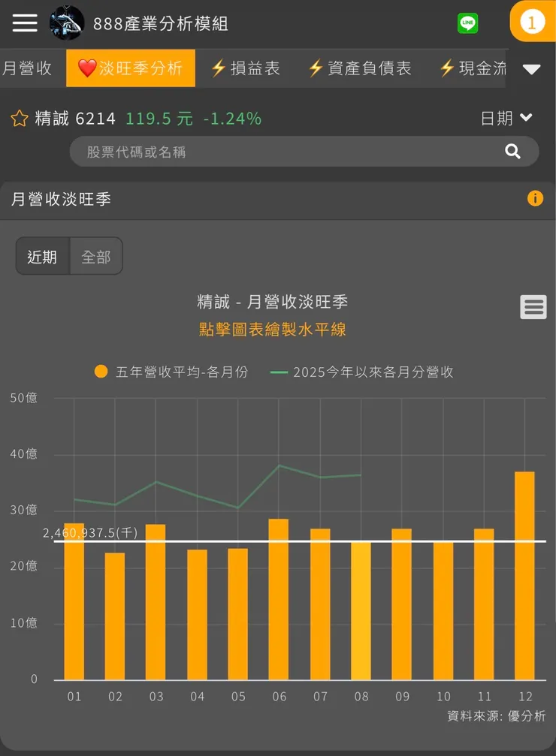Viewport: 556px width, 756px height.
Task: Click the 點擊圖表繪製水平線 subtitle
Action: (273, 330)
